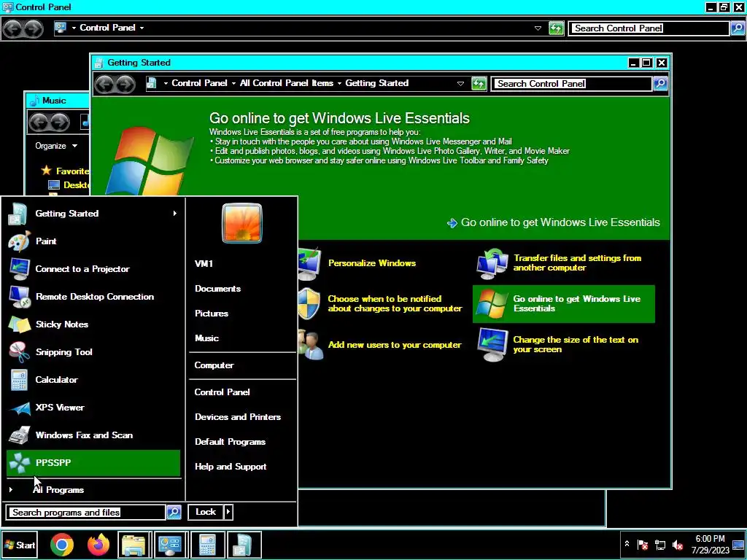Expand the Getting Started submenu arrow

[174, 214]
